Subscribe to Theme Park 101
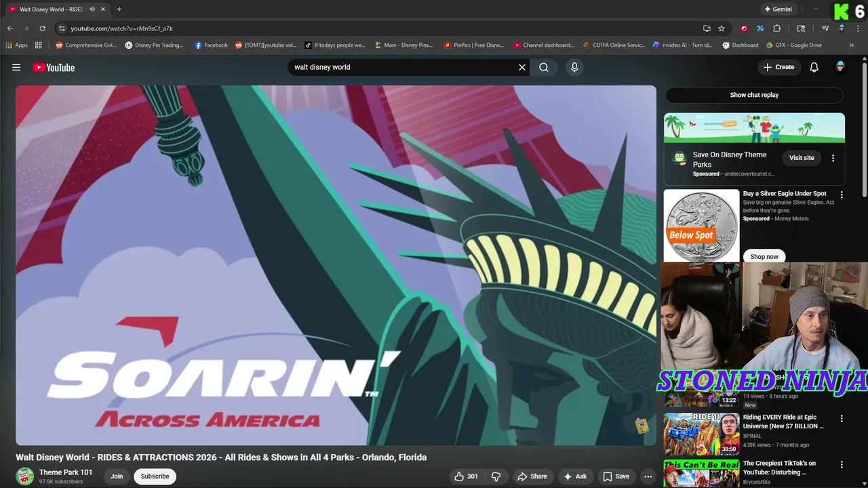868x488 pixels. (x=155, y=476)
